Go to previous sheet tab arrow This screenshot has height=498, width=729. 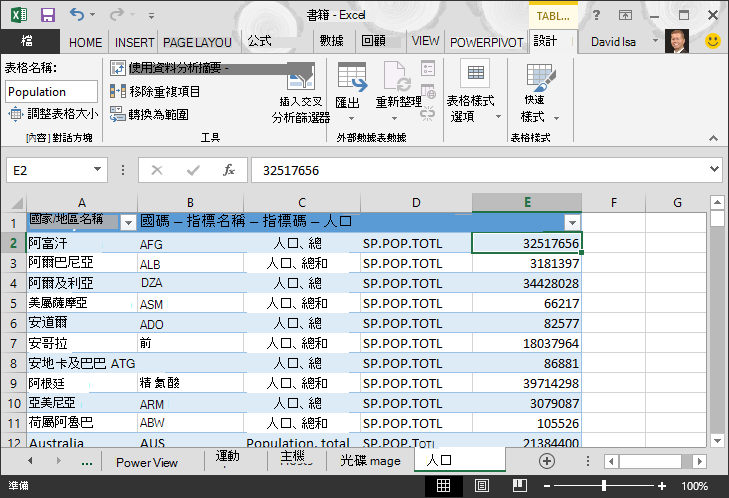point(30,461)
